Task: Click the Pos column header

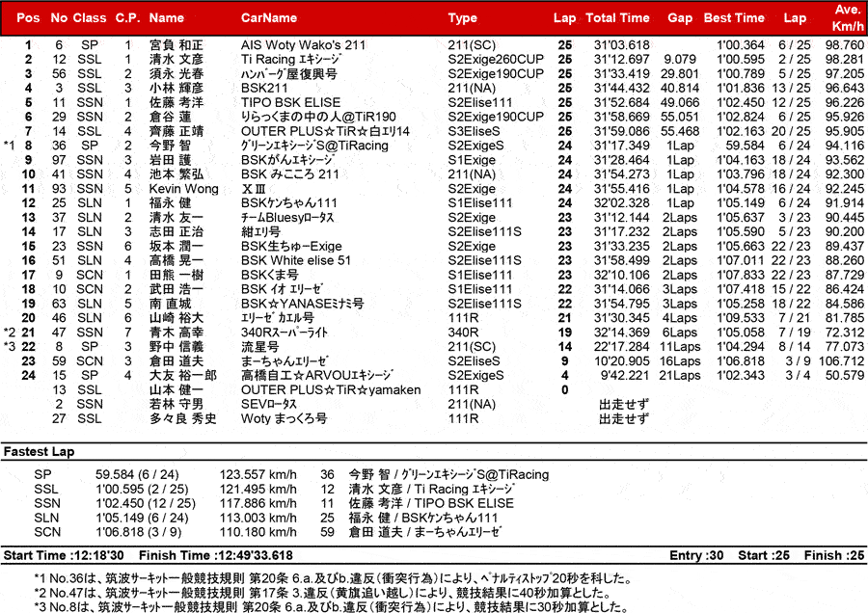Action: tap(28, 17)
